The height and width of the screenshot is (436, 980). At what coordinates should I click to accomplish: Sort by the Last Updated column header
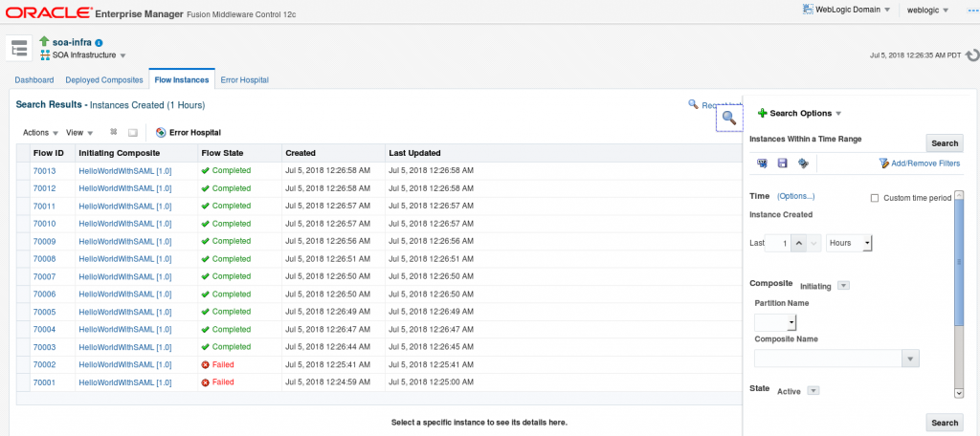coord(414,152)
